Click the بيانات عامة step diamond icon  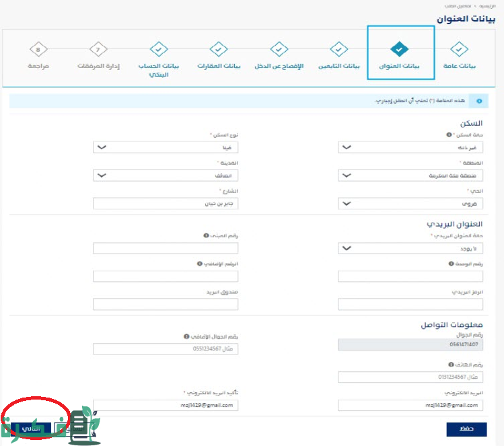[459, 49]
